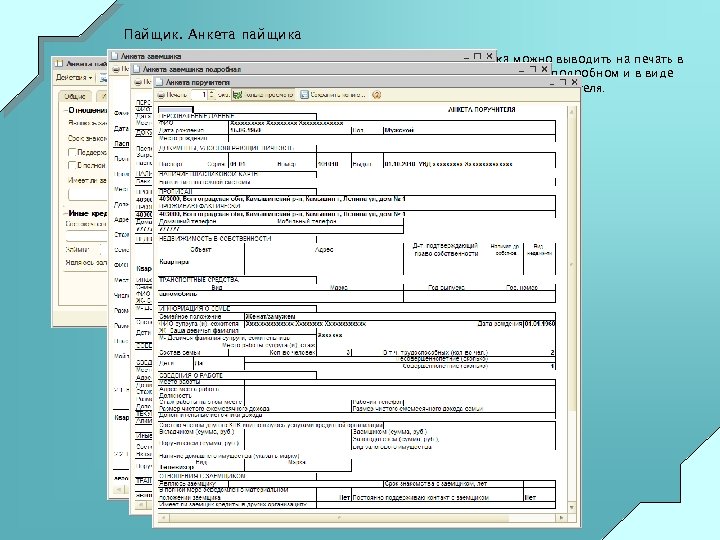Click the document icon in Анкета заемщика title bar

click(x=114, y=56)
